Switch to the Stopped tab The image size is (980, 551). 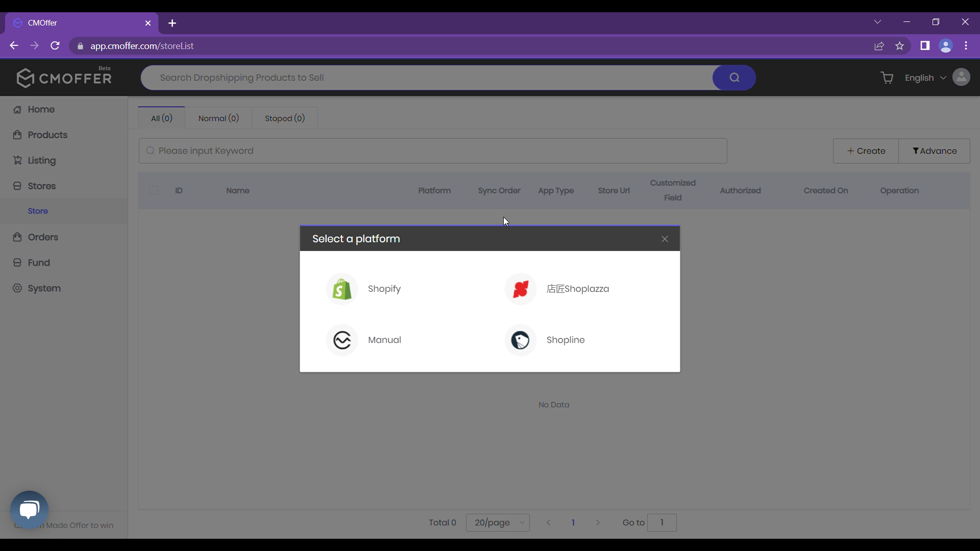[x=285, y=118]
